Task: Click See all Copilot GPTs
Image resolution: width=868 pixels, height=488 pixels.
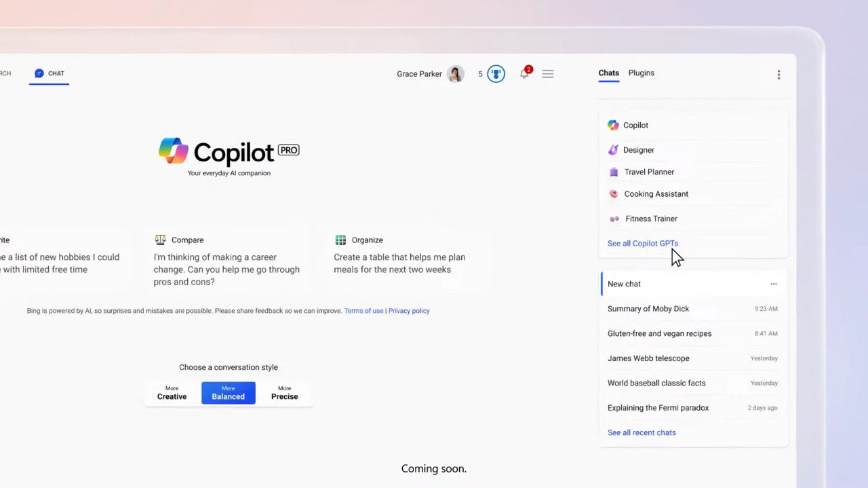Action: [x=642, y=243]
